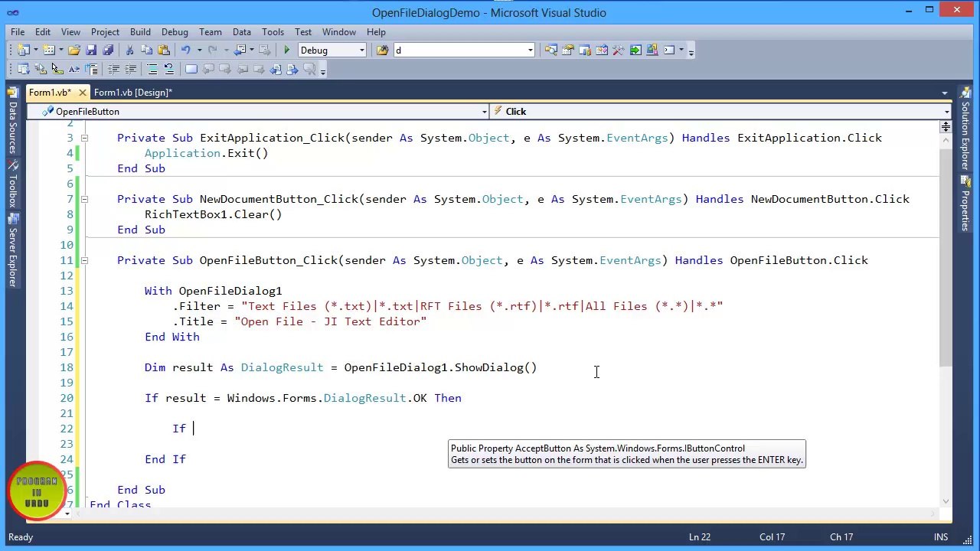Open the File menu
This screenshot has height=551, width=980.
click(17, 32)
